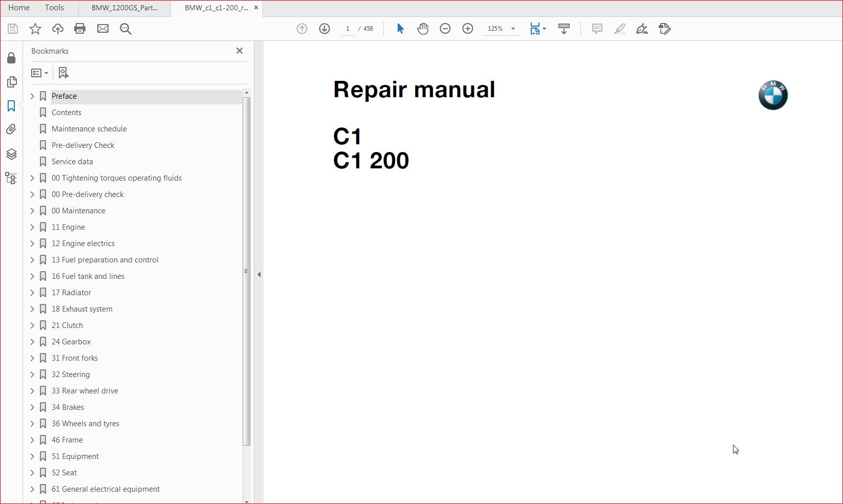This screenshot has width=843, height=504.
Task: Open fit page options tool
Action: tap(538, 29)
